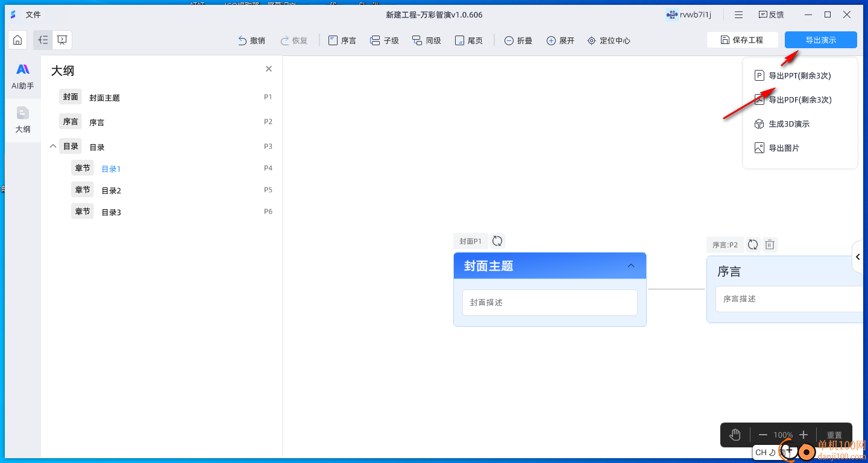Open the hamburger main menu
The image size is (868, 463).
pyautogui.click(x=738, y=14)
